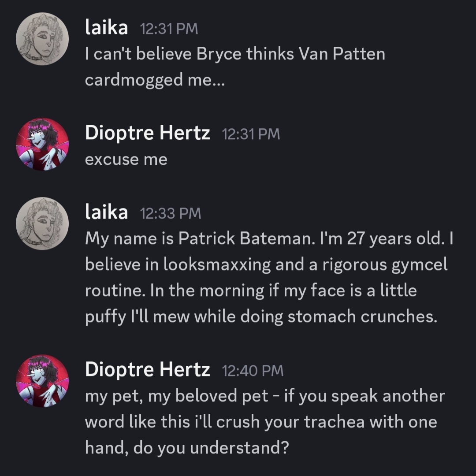Click the first 12:31 PM timestamp next to laika
Screen dimensions: 476x476
coord(169,29)
